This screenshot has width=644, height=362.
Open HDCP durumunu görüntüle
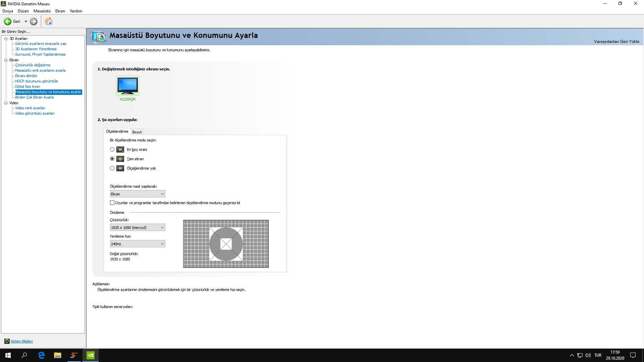pyautogui.click(x=37, y=81)
